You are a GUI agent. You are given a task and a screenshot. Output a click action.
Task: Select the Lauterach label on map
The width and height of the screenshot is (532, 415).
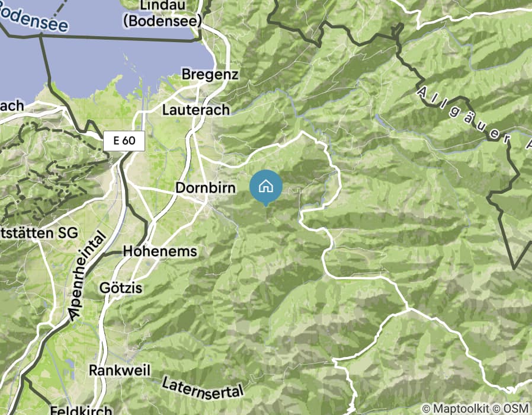click(x=196, y=110)
